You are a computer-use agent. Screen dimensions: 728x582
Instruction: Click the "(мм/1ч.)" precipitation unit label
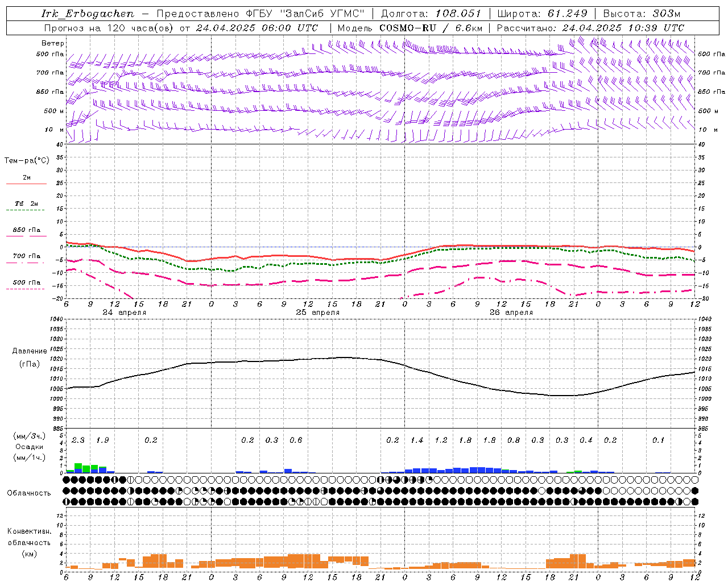click(x=30, y=458)
